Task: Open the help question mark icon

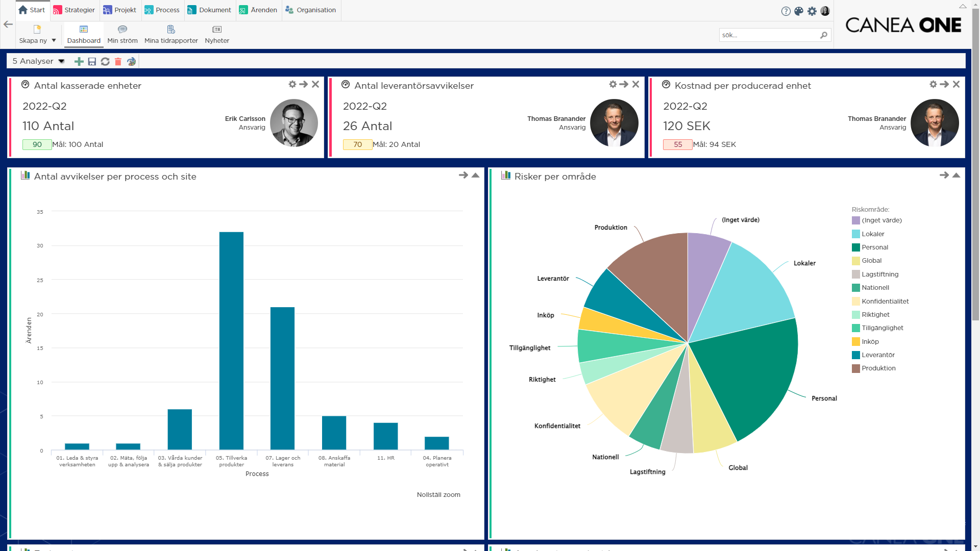Action: point(786,11)
